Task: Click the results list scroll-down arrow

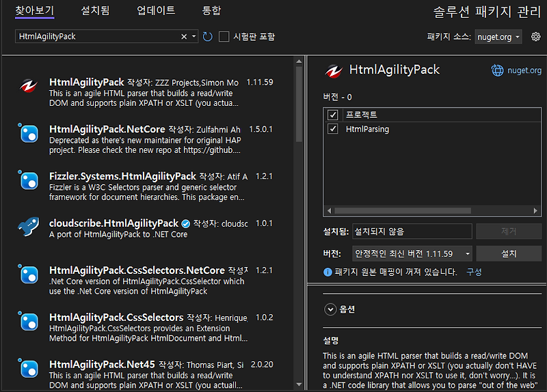Action: 299,384
